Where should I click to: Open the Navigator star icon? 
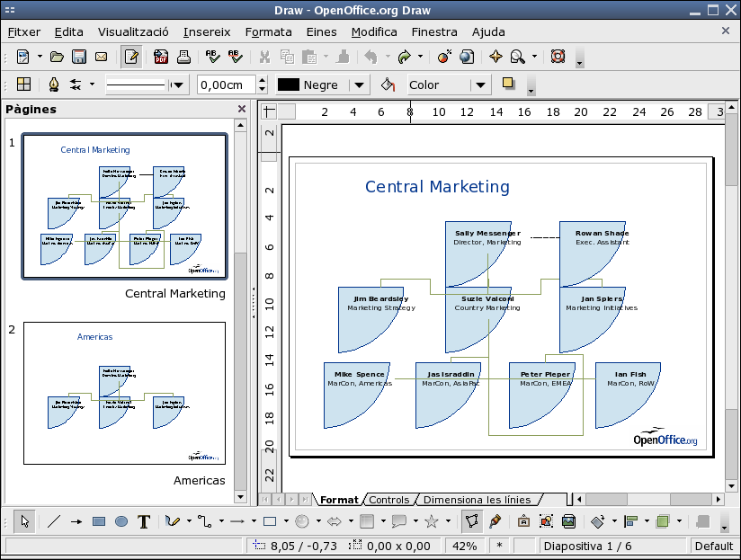pyautogui.click(x=495, y=58)
